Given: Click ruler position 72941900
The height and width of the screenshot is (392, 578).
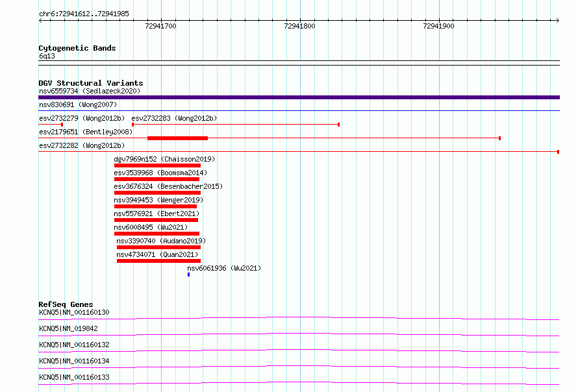Looking at the screenshot, I should click(438, 26).
